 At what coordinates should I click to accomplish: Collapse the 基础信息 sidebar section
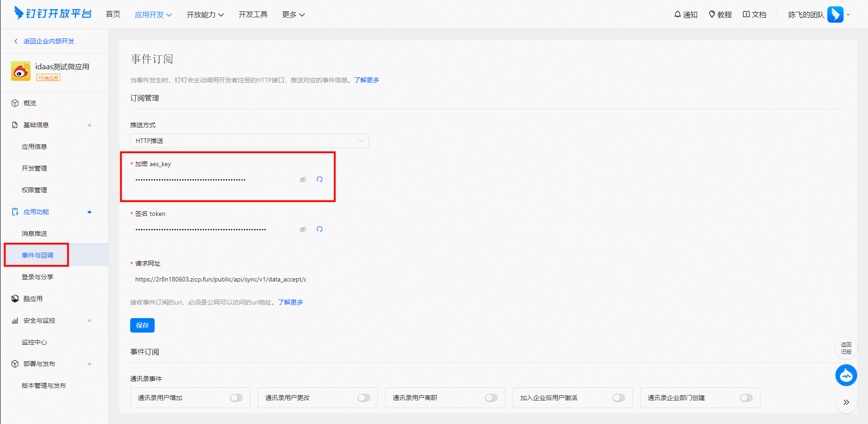tap(89, 125)
